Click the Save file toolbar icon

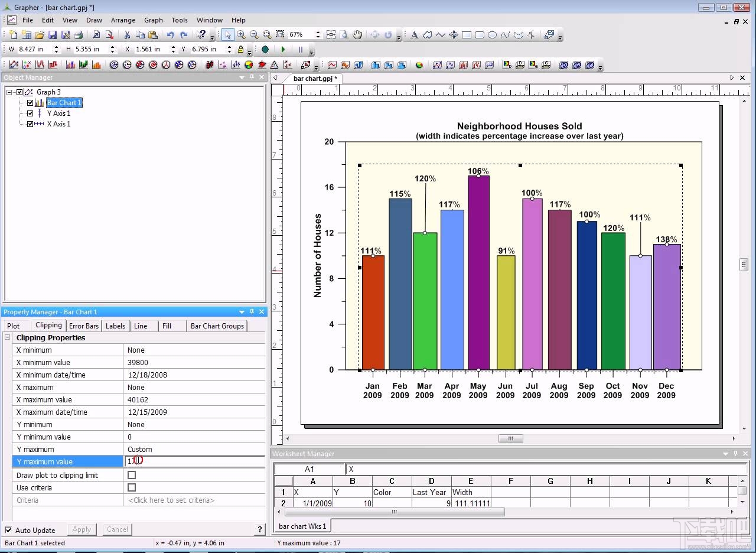pyautogui.click(x=53, y=35)
